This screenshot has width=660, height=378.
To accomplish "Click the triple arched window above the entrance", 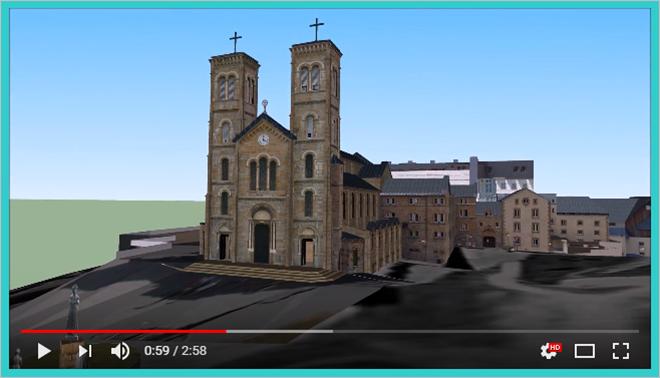I will tap(263, 174).
